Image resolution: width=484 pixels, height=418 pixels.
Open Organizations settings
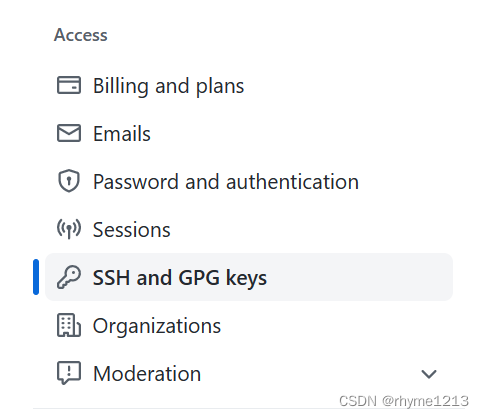pyautogui.click(x=157, y=326)
